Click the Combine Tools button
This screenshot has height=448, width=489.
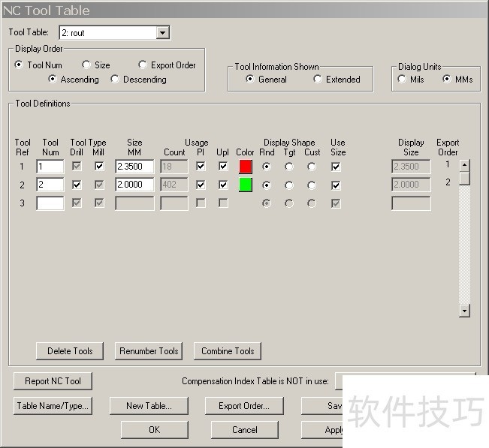tap(228, 350)
